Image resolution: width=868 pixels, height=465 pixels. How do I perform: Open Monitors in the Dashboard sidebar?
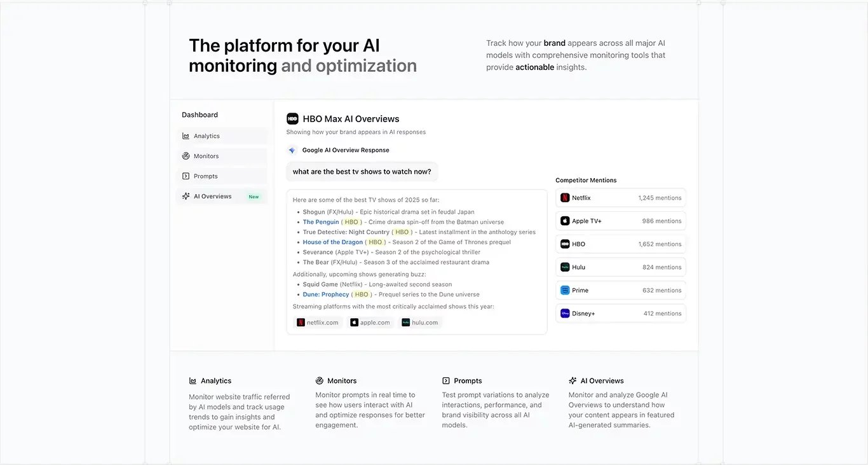(x=222, y=156)
